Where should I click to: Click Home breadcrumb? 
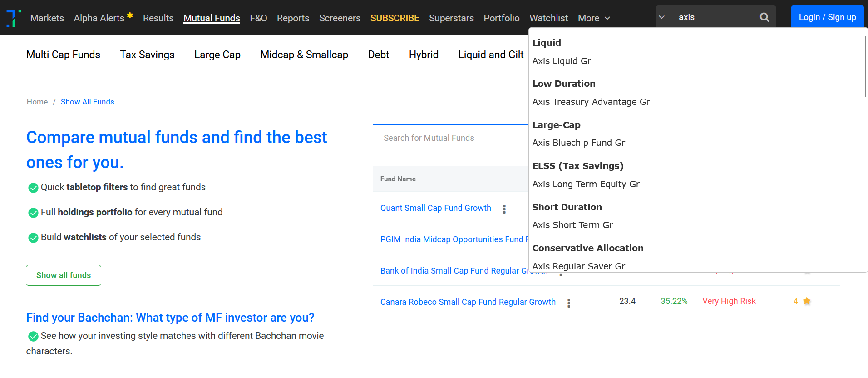coord(37,102)
